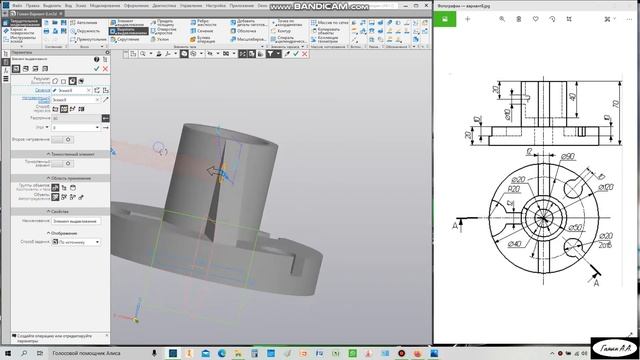Click the Наименование name field
The height and width of the screenshot is (360, 640).
[x=76, y=221]
